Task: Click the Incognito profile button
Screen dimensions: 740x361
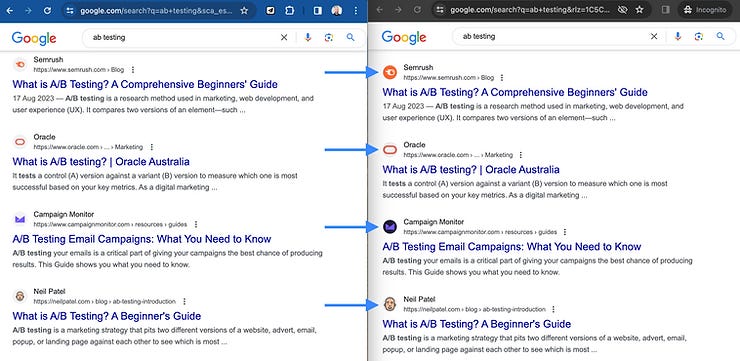Action: 705,9
